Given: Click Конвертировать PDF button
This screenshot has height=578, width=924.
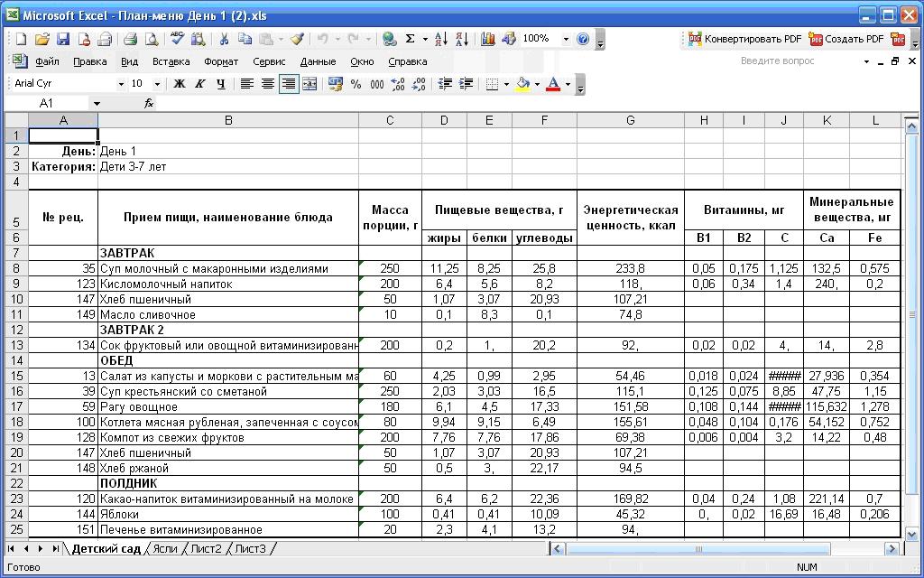Looking at the screenshot, I should [x=744, y=40].
